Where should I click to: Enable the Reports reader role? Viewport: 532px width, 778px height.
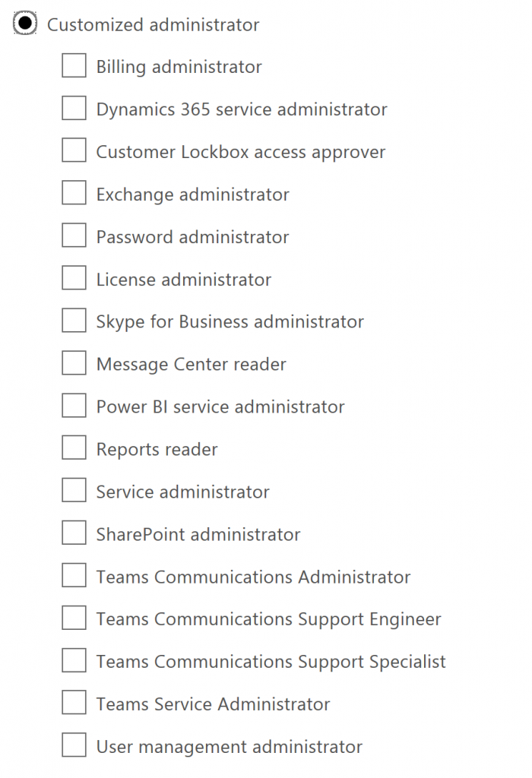(x=74, y=448)
